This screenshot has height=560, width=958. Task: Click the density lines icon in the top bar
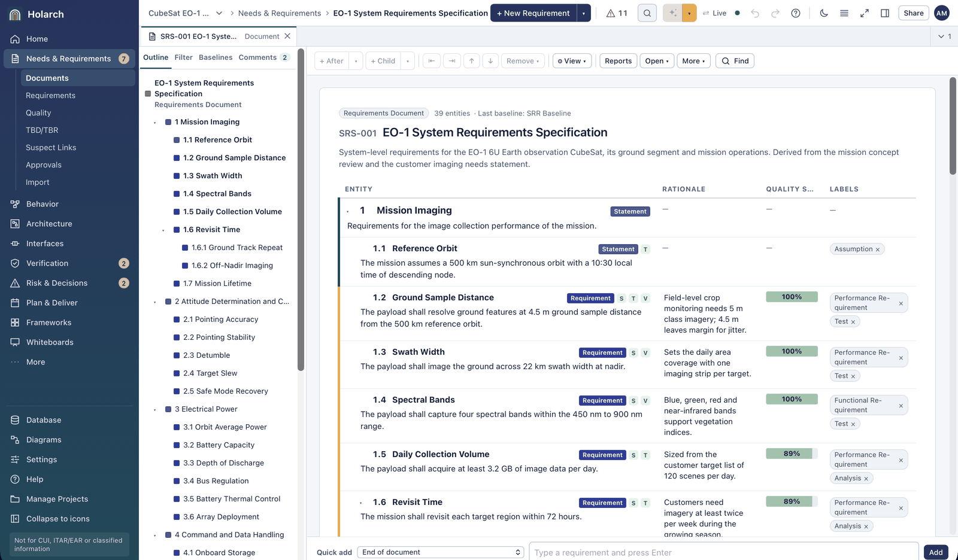coord(844,13)
